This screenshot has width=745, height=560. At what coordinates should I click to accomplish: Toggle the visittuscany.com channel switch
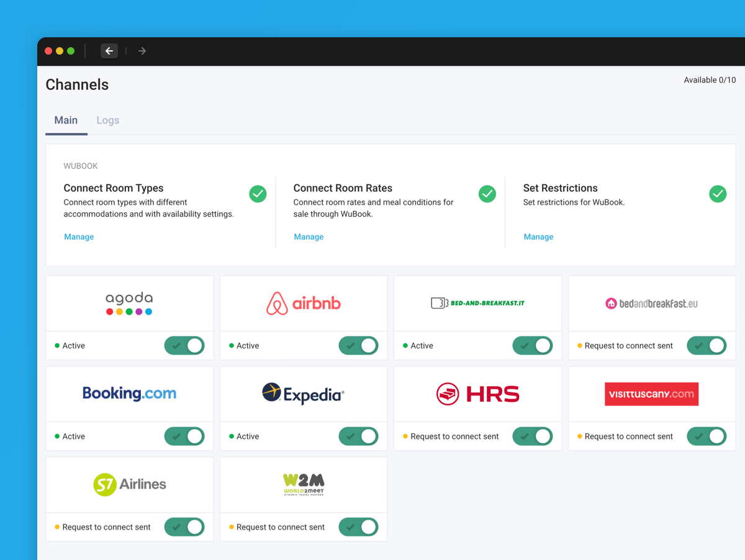[x=707, y=436]
